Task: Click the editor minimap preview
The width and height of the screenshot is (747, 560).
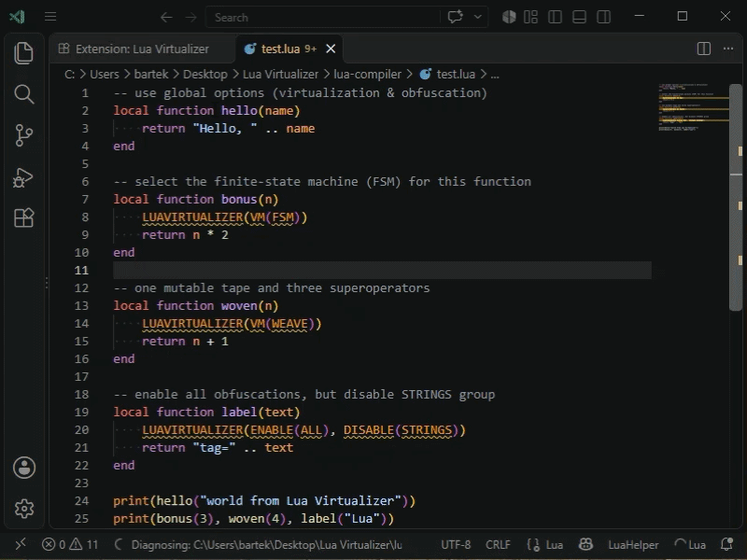Action: click(693, 107)
